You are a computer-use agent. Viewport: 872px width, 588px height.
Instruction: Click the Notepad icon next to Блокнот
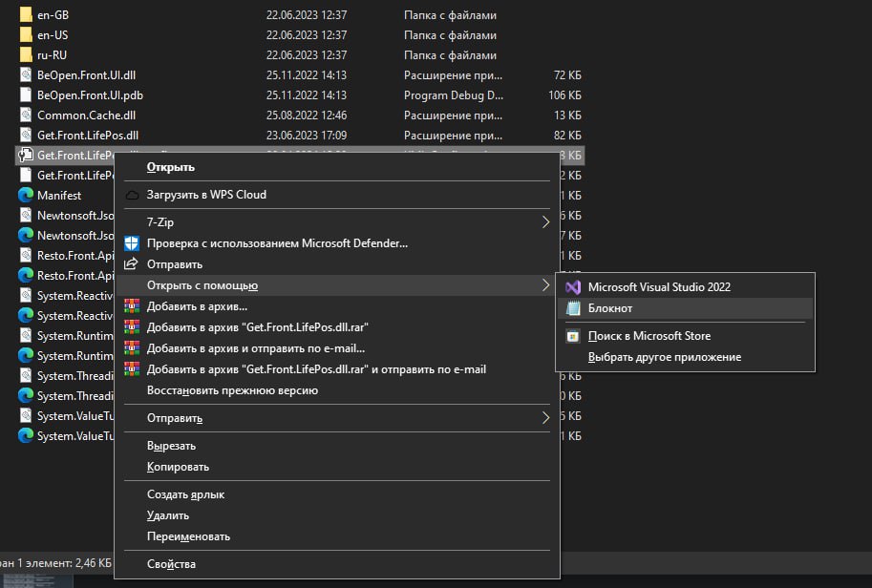(573, 308)
